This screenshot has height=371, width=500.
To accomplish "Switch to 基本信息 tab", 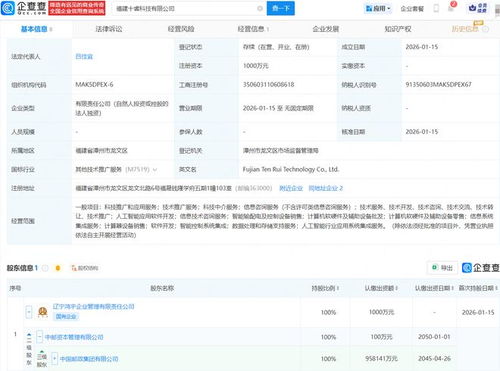I will pos(34,29).
